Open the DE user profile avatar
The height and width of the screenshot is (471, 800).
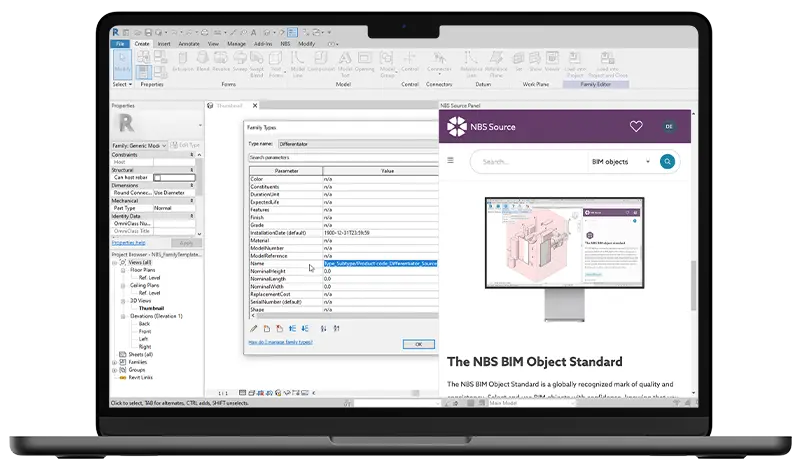pyautogui.click(x=669, y=127)
